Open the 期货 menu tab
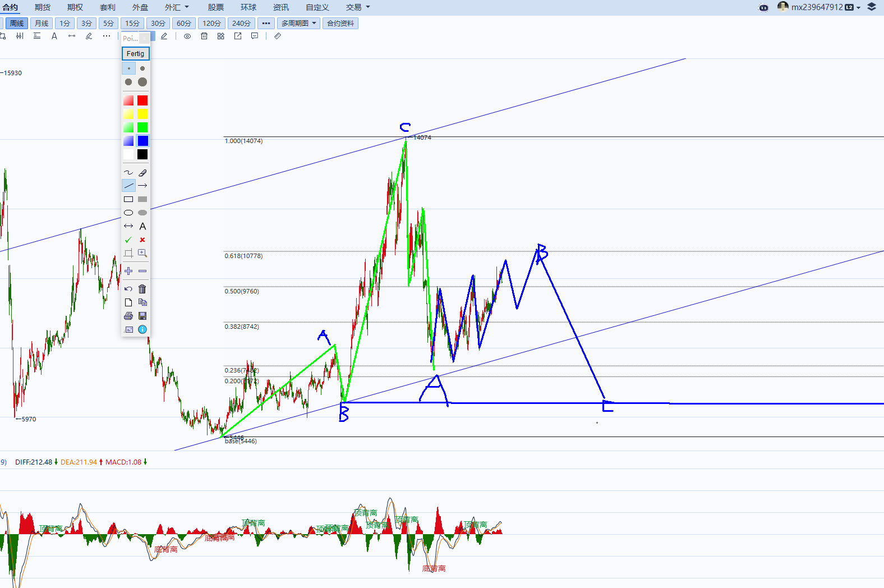Viewport: 884px width, 588px height. (43, 7)
